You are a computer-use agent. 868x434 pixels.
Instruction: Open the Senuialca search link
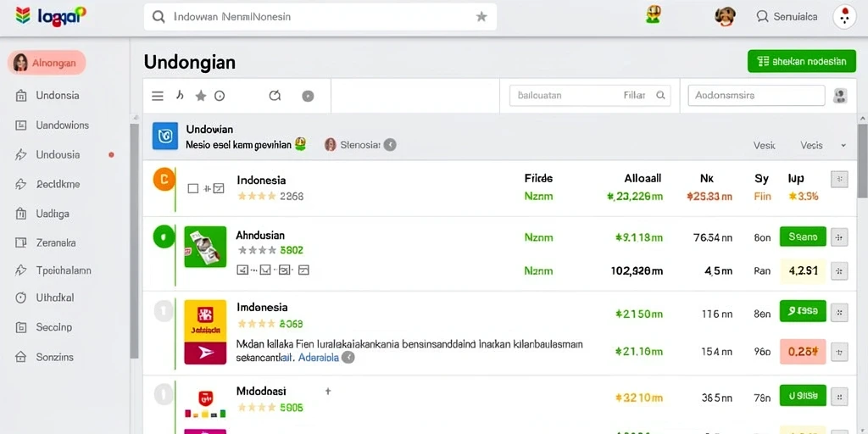click(787, 17)
